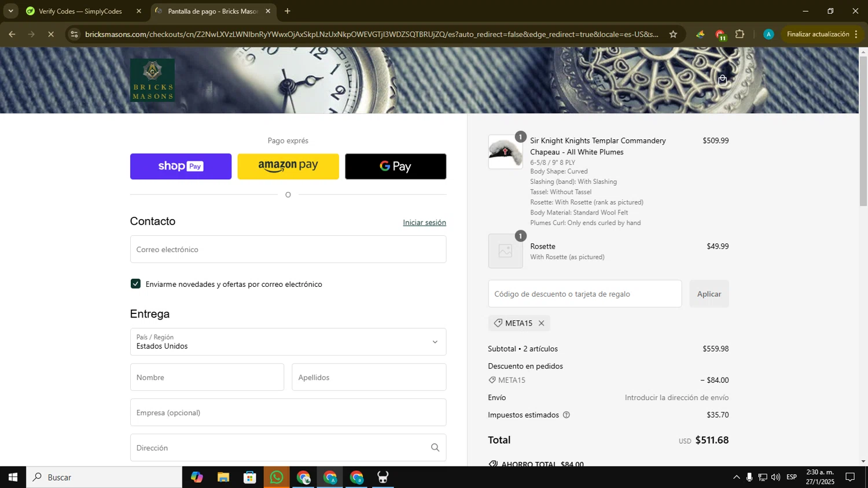Click the Chapeau product thumbnail
This screenshot has width=868, height=488.
(x=505, y=152)
